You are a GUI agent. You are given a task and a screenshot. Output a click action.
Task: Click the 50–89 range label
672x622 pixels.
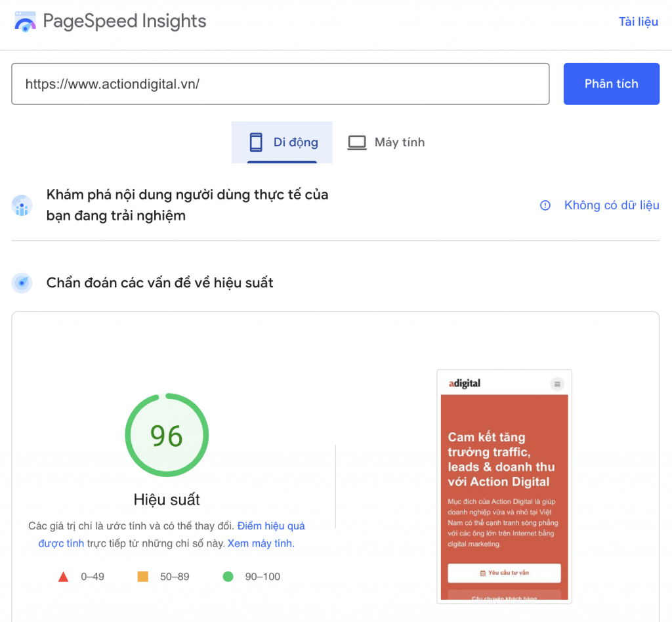click(175, 577)
